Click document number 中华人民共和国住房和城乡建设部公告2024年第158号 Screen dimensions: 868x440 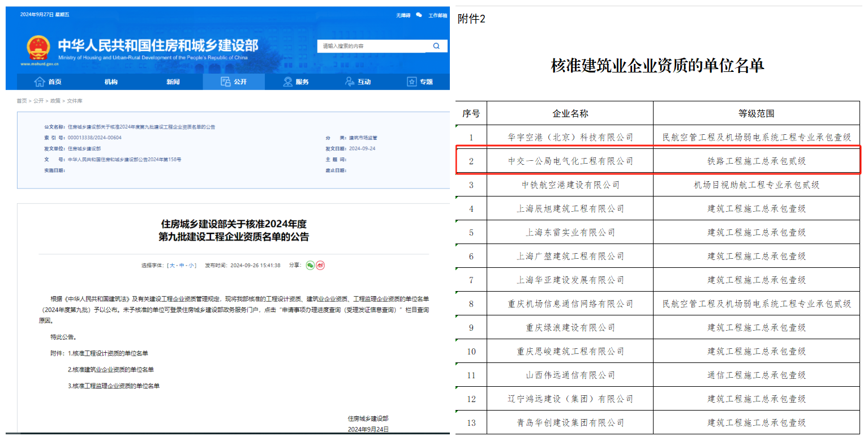click(124, 160)
